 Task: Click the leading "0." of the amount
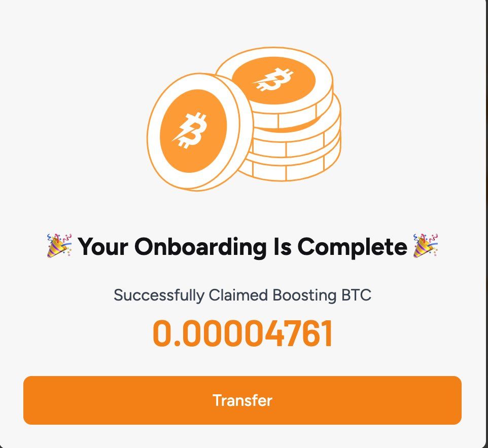coord(166,333)
